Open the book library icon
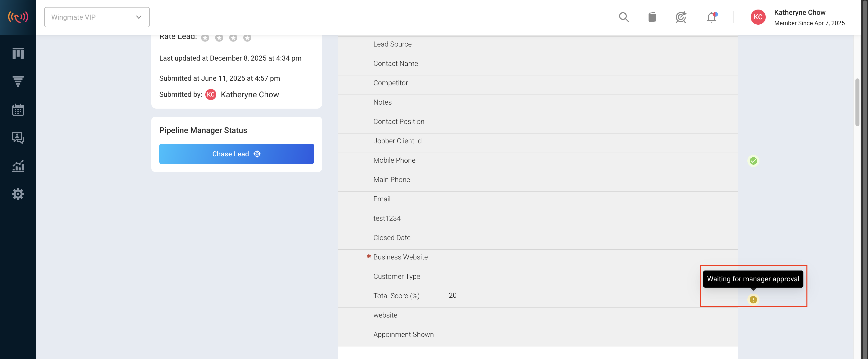 pyautogui.click(x=652, y=17)
